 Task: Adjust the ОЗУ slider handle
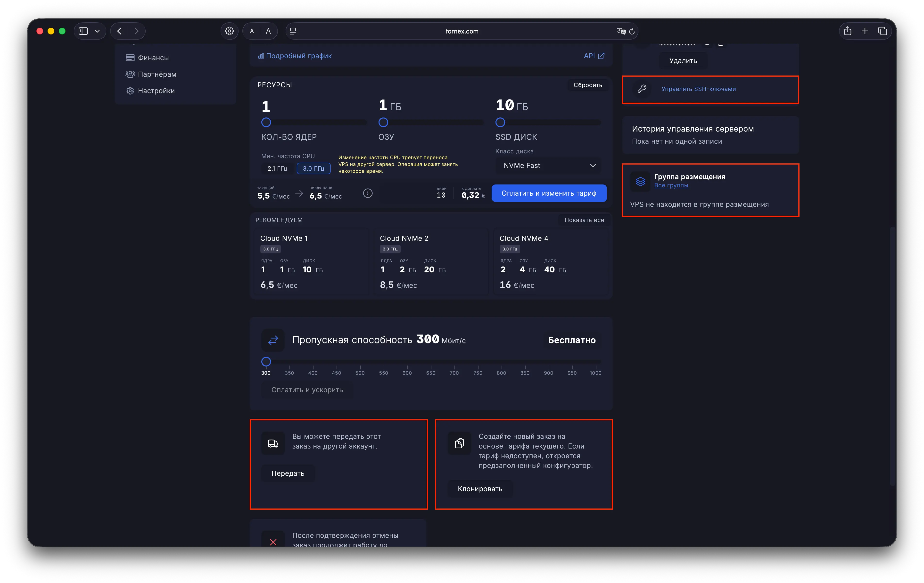383,122
